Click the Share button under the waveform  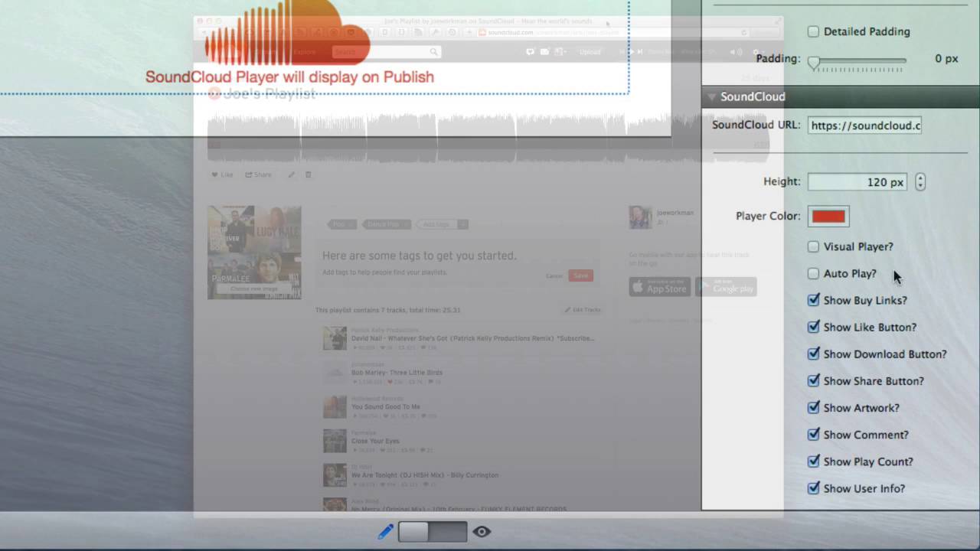click(258, 174)
